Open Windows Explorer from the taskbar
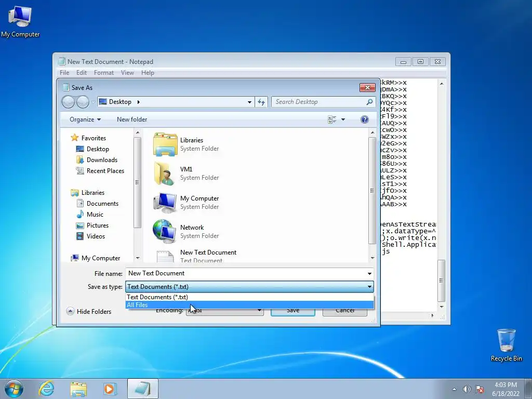 (78, 389)
